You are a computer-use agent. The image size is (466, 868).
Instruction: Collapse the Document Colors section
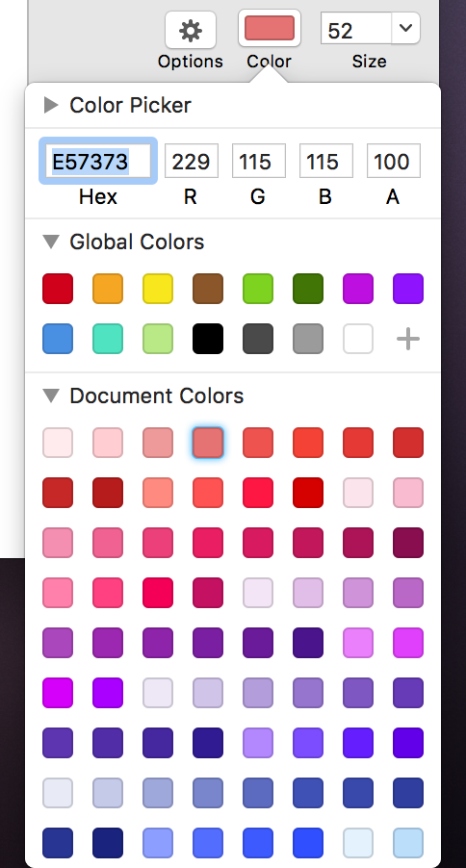[51, 396]
